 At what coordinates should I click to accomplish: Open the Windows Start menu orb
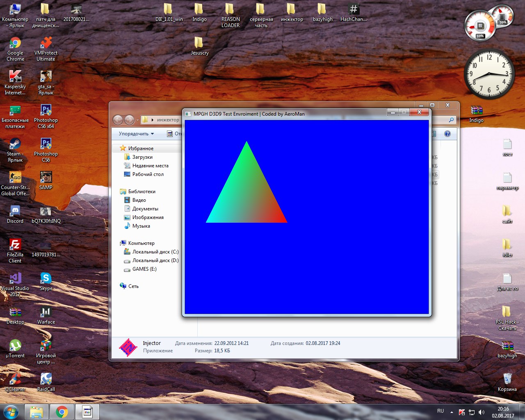(11, 412)
